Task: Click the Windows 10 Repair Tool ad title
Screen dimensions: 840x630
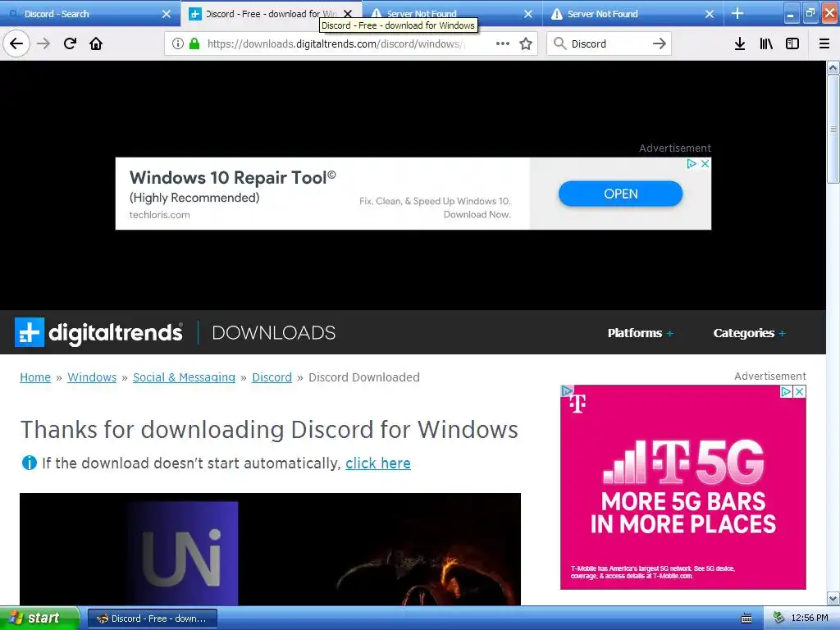Action: (x=232, y=177)
